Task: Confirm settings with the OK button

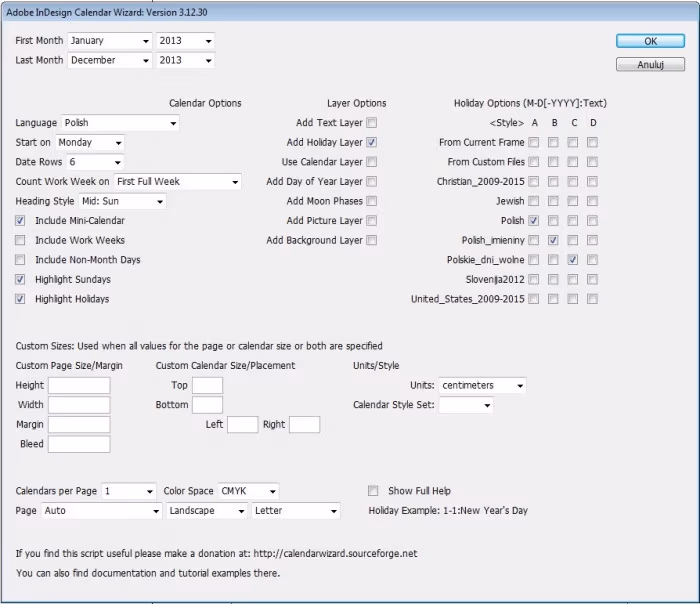Action: point(650,41)
